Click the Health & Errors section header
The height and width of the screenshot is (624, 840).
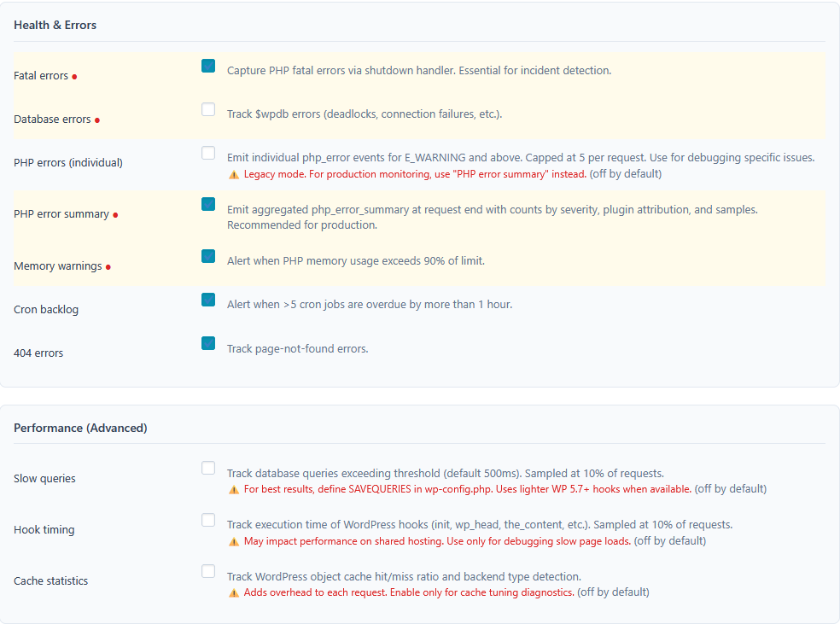click(55, 25)
